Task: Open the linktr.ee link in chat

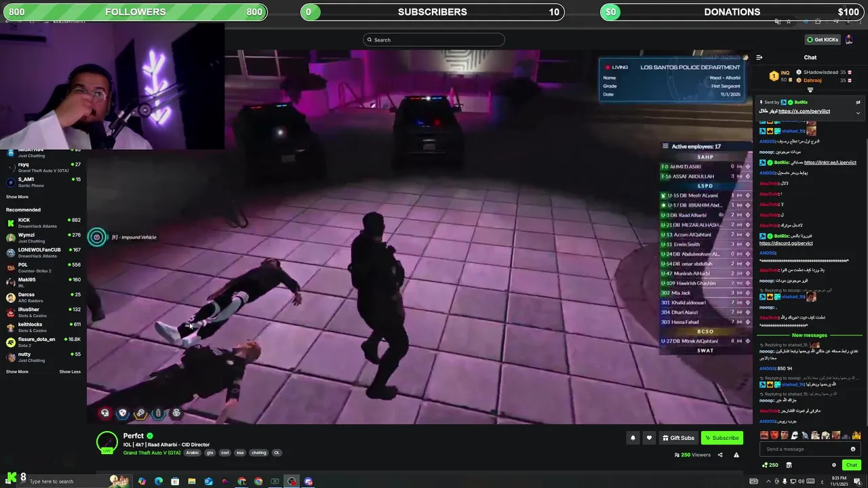Action: tap(830, 163)
